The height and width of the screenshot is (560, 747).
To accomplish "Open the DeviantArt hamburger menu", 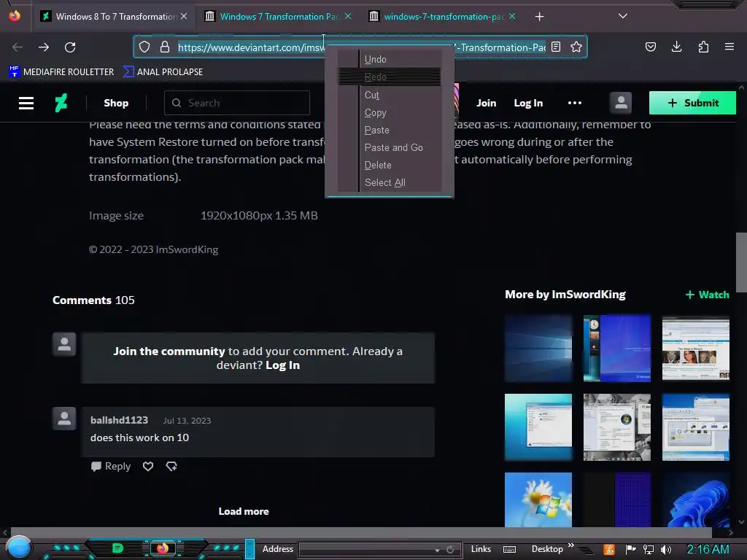I will 26,103.
